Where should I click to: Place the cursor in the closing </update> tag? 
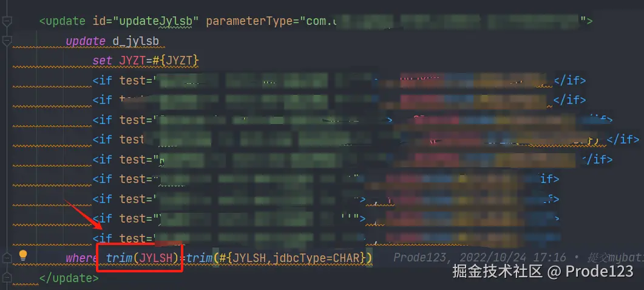point(69,278)
